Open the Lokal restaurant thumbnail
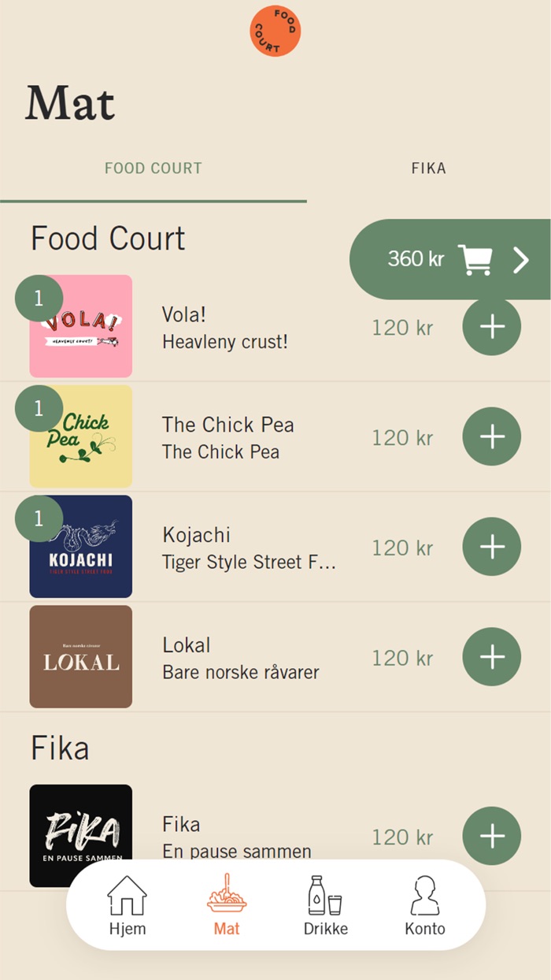The image size is (551, 980). coord(81,655)
